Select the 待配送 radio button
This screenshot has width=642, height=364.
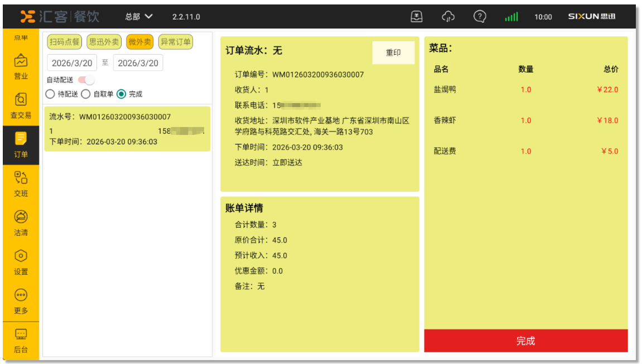click(x=50, y=94)
